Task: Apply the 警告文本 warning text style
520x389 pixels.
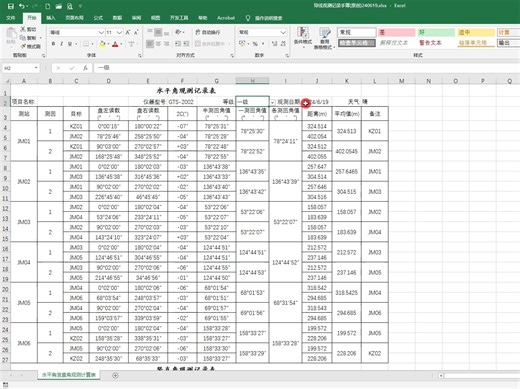Action: (x=430, y=43)
